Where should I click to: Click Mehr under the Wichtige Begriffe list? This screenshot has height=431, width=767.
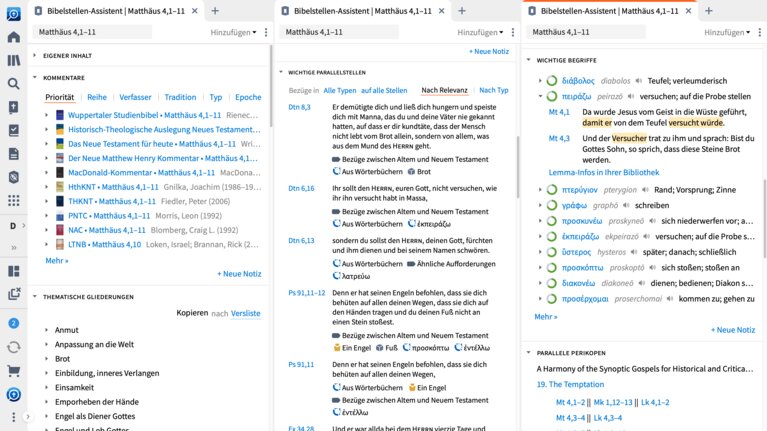(546, 317)
